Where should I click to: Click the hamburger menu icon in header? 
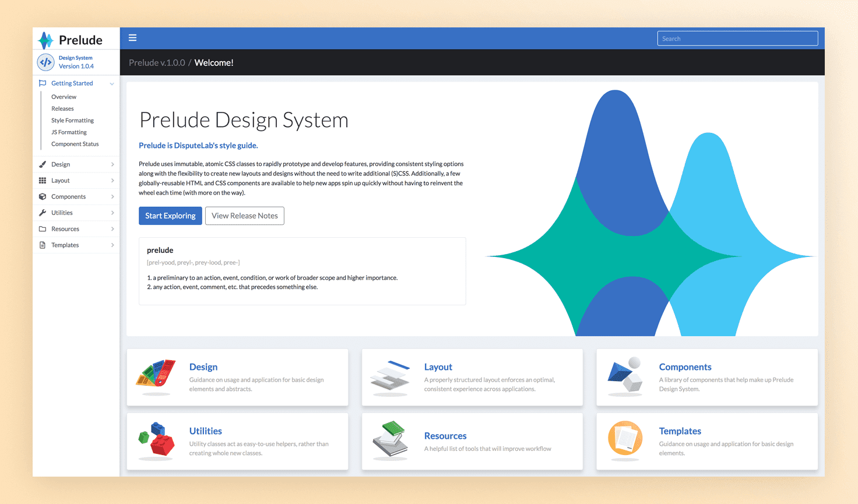click(132, 38)
